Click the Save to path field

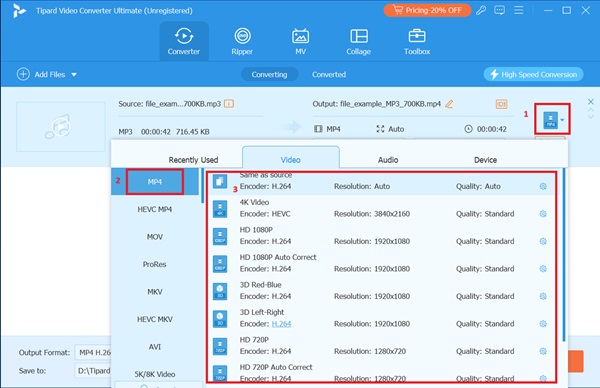[x=94, y=370]
